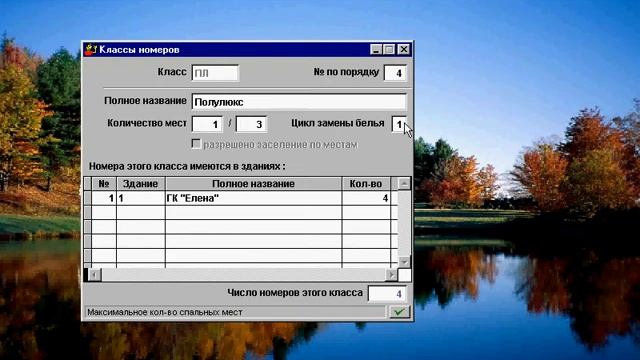This screenshot has width=640, height=360.
Task: Click the № column header
Action: (104, 184)
